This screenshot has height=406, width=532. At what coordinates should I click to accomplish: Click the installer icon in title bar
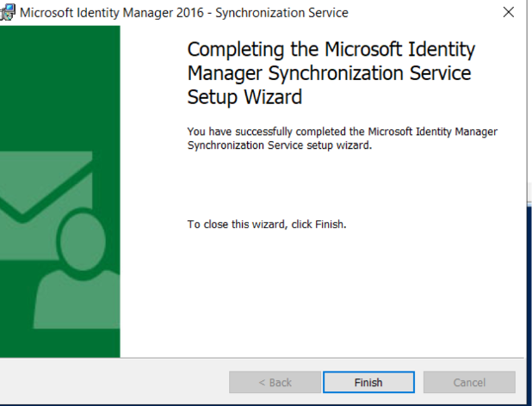8,12
